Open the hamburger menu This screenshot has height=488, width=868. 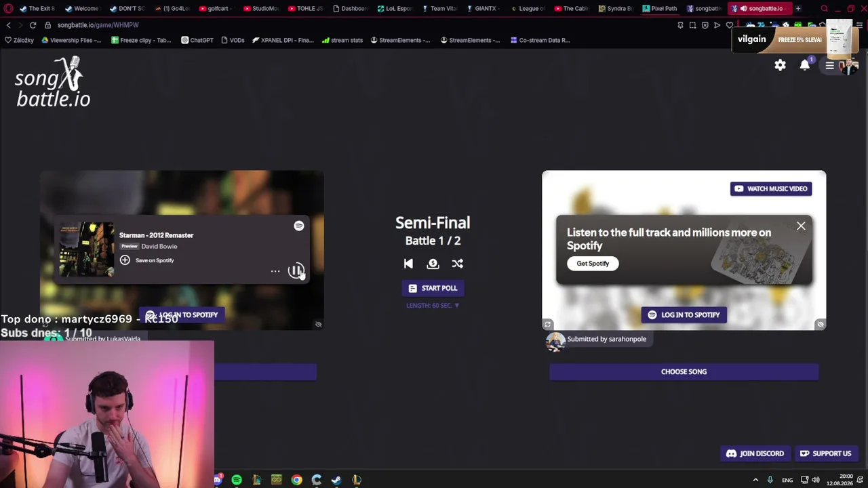tap(829, 66)
